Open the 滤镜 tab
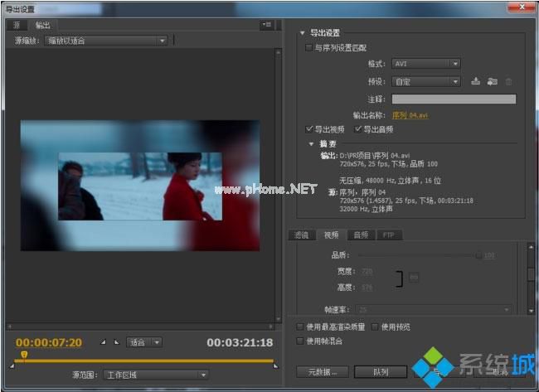This screenshot has width=539, height=392. tap(301, 235)
